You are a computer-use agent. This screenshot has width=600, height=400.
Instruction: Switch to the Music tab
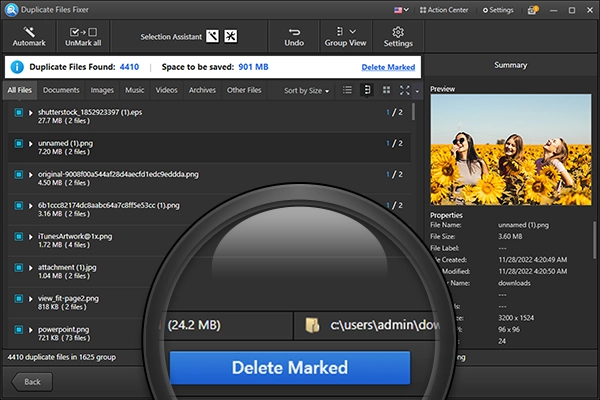click(x=135, y=90)
